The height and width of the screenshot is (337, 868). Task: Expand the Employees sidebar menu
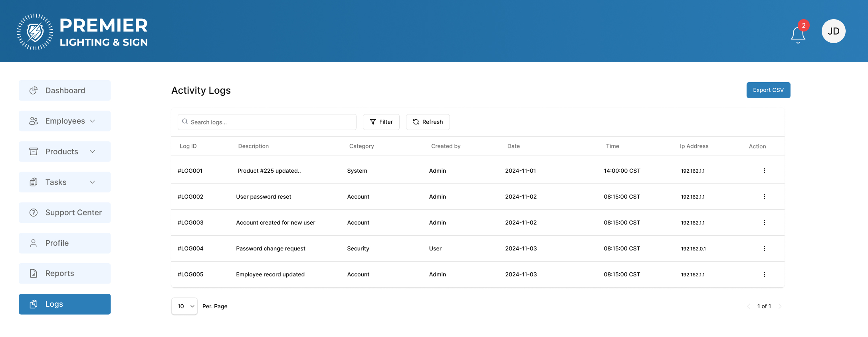click(x=65, y=121)
